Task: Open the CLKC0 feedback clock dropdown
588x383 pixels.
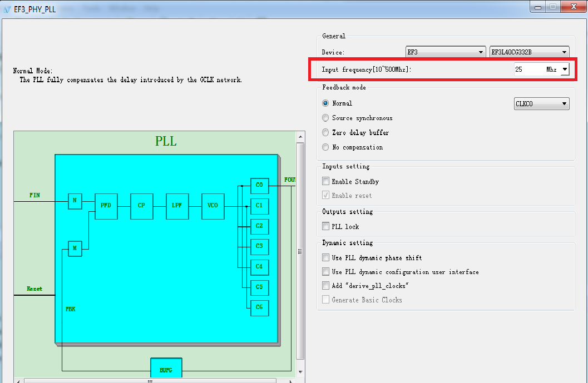Action: (x=541, y=104)
